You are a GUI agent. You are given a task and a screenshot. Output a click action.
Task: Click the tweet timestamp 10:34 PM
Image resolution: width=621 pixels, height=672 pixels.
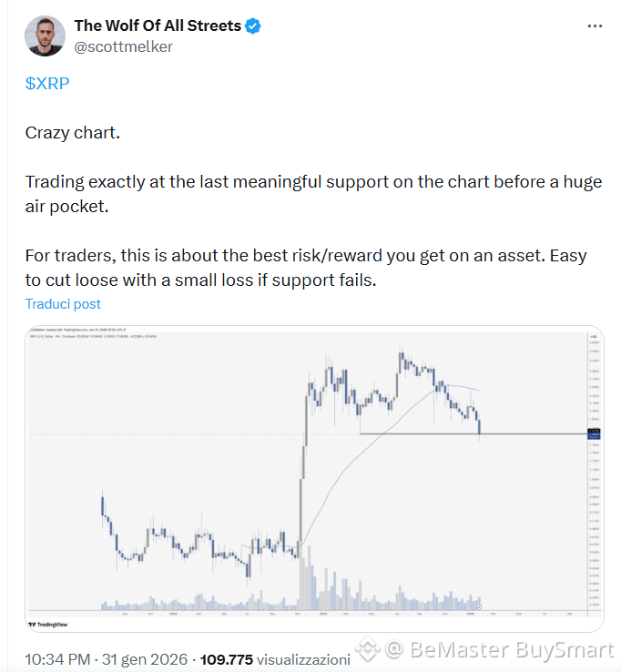click(58, 658)
